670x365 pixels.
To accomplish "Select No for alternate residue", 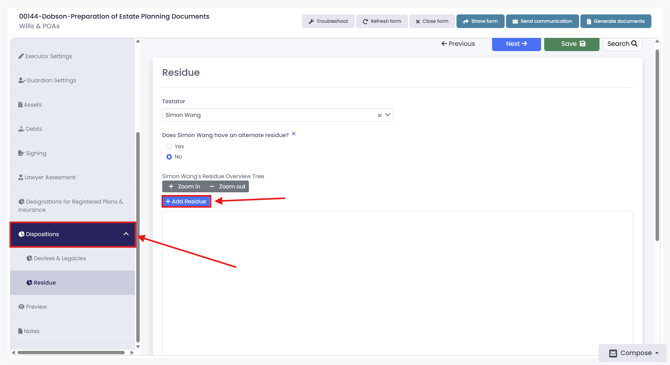I will (169, 157).
